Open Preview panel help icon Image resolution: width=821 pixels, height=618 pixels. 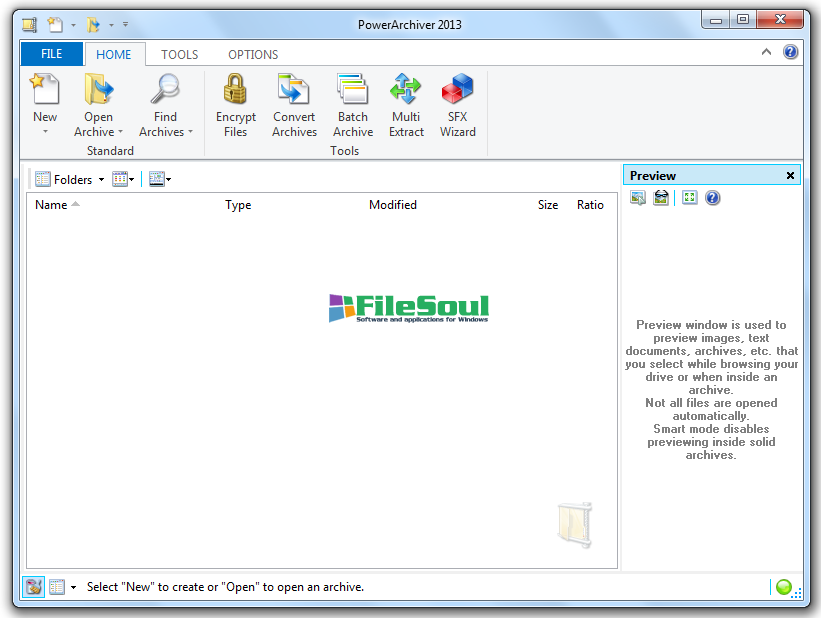pos(713,198)
